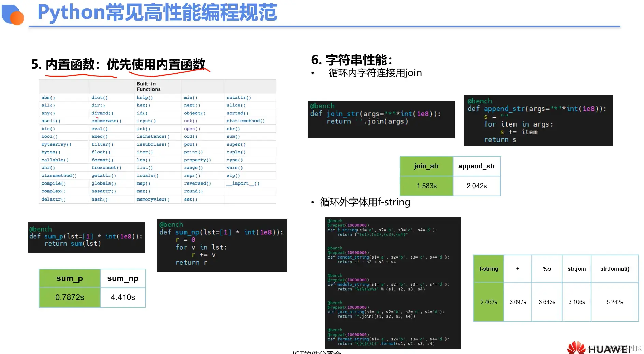Click the "5.242s" timing cell
644x354 pixels.
[615, 302]
